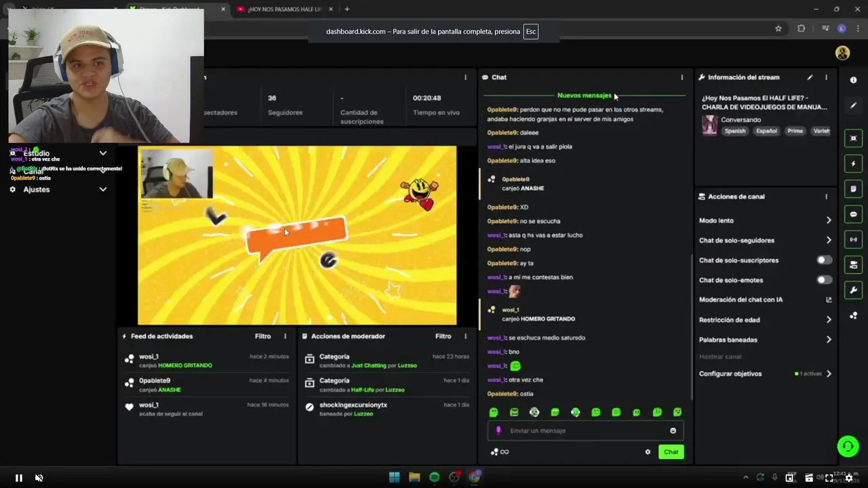
Task: Click the channel actions sidebar icon
Action: click(853, 264)
